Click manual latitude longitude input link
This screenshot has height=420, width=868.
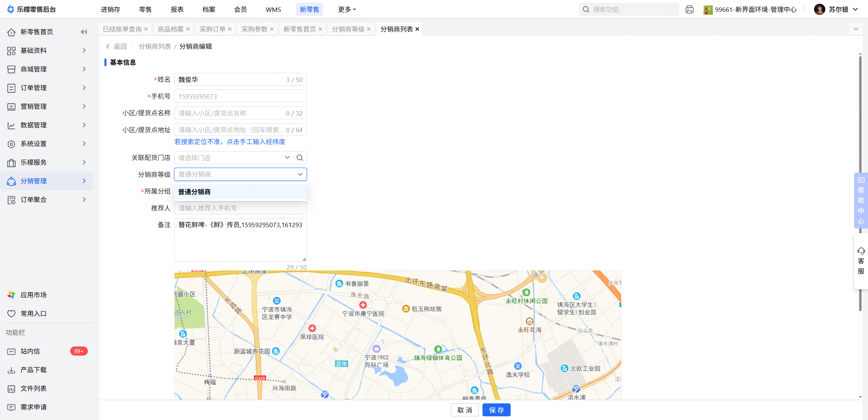coord(230,142)
